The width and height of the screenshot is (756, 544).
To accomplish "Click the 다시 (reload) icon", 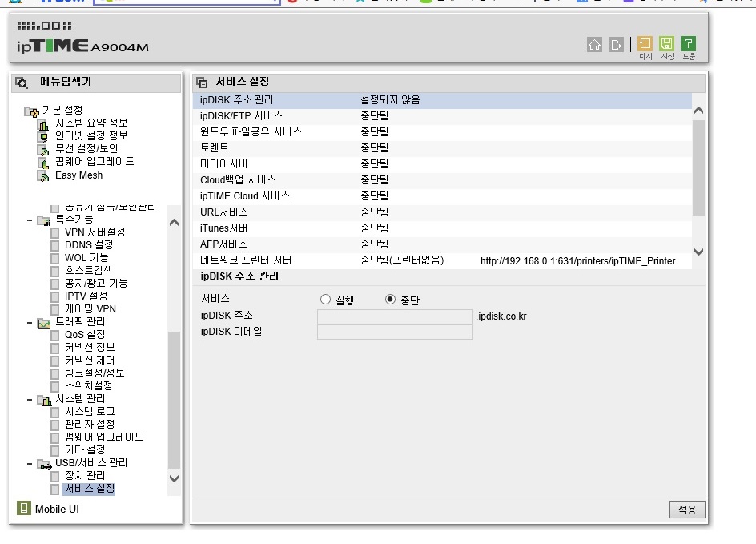I will (645, 43).
